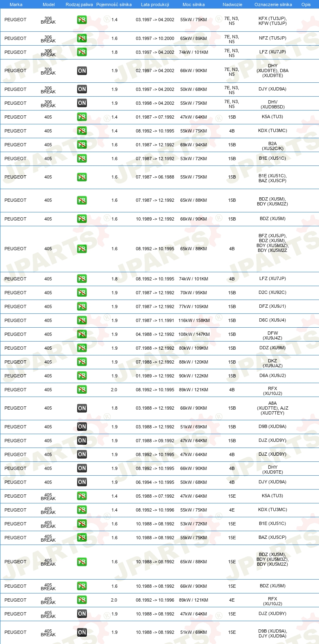
Task: Click date range 01.1989 -> 12.1992
Action: coord(155,376)
